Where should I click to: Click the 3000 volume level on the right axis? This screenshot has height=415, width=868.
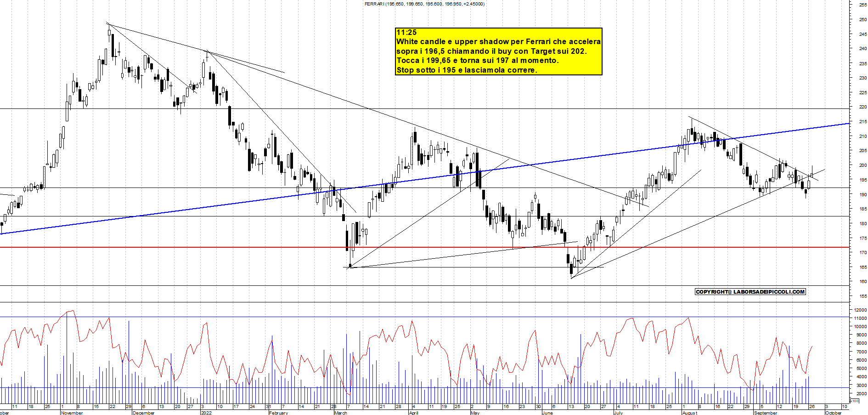coord(862,385)
